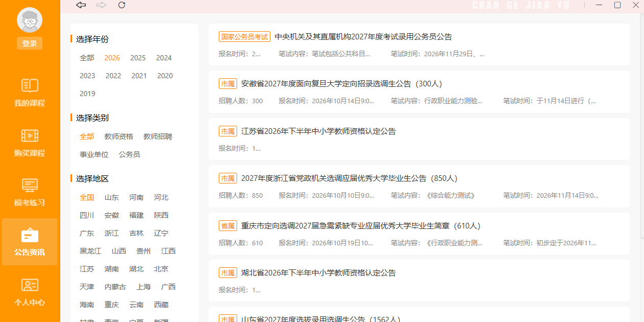Click the user avatar icon
The image size is (644, 322).
[30, 20]
